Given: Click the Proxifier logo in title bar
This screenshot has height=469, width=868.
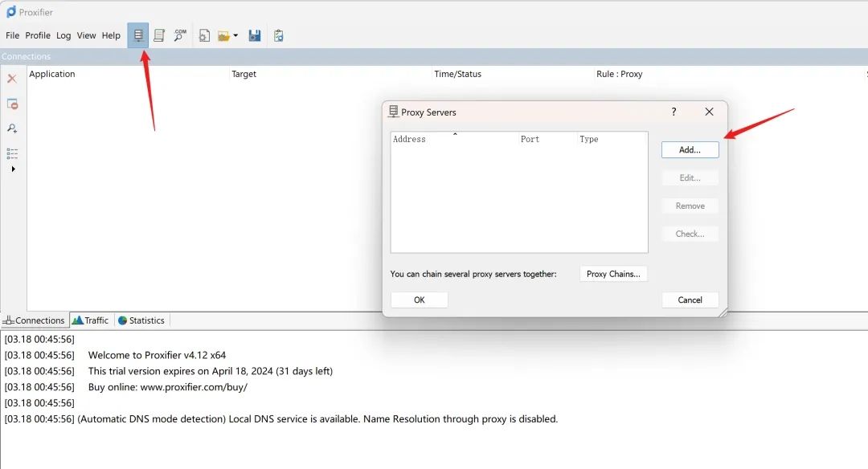Looking at the screenshot, I should tap(10, 11).
